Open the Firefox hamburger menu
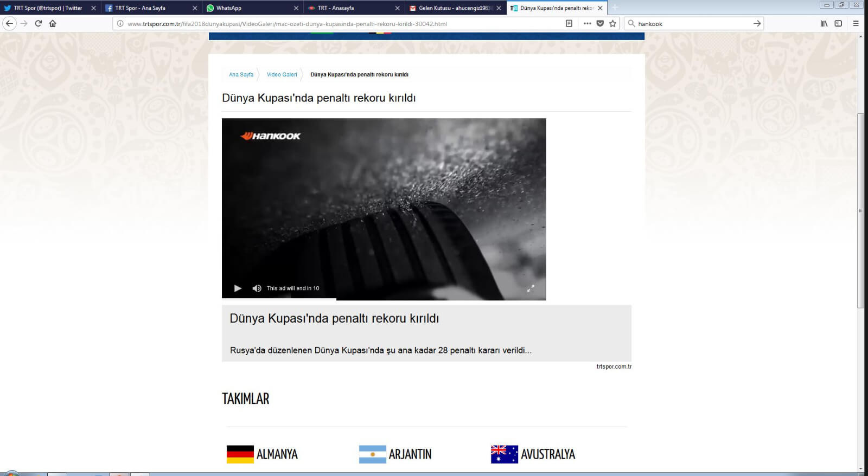This screenshot has width=868, height=476. click(x=856, y=23)
